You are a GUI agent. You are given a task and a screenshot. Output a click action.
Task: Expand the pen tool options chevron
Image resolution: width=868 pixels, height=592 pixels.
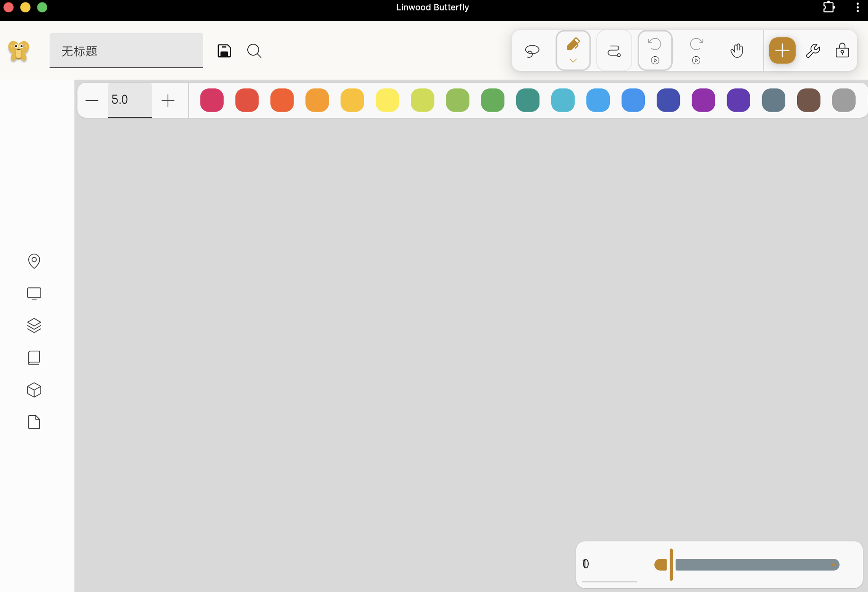point(573,61)
